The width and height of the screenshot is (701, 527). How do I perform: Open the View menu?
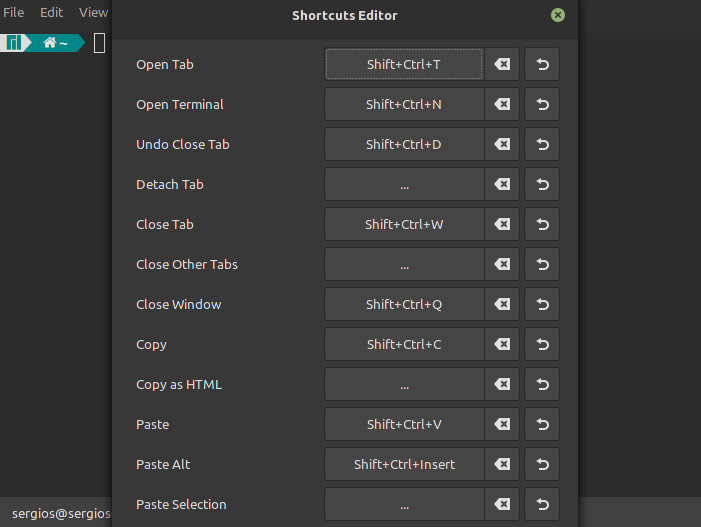coord(93,13)
